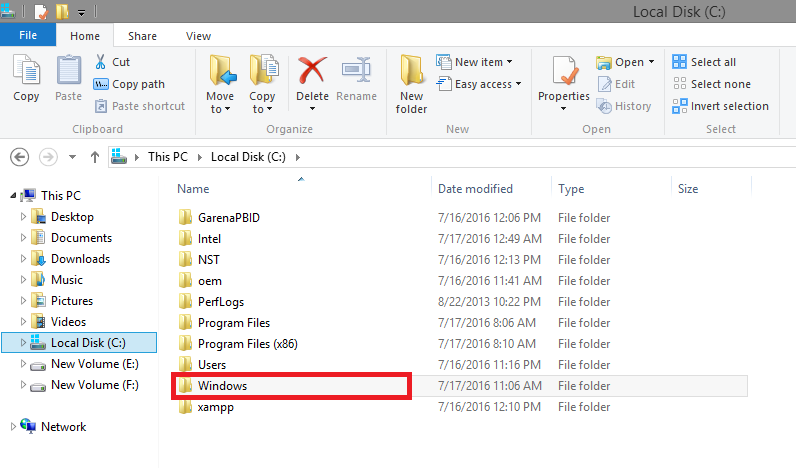Image resolution: width=796 pixels, height=468 pixels.
Task: Create a New folder from ribbon
Action: click(411, 84)
